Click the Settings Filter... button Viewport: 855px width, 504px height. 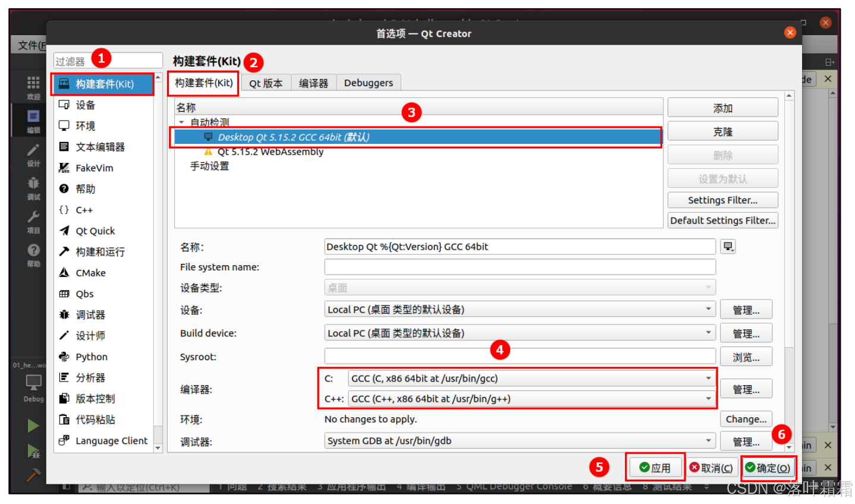tap(723, 200)
